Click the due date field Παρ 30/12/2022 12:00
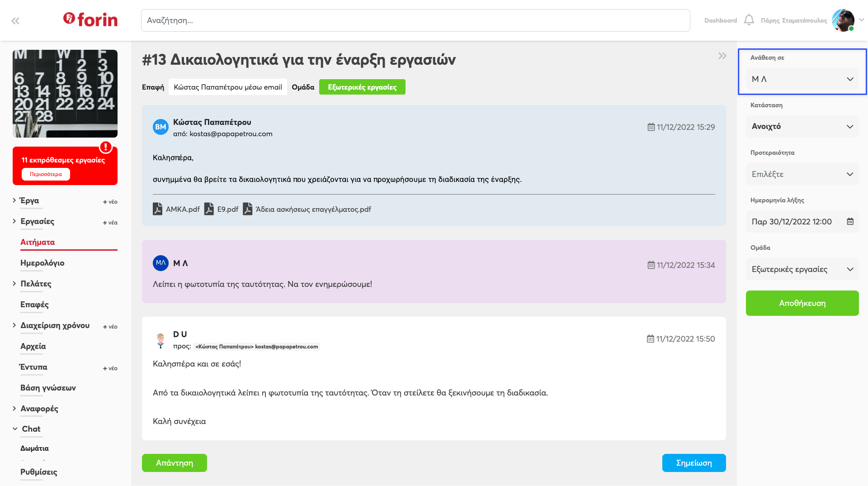 tap(802, 222)
